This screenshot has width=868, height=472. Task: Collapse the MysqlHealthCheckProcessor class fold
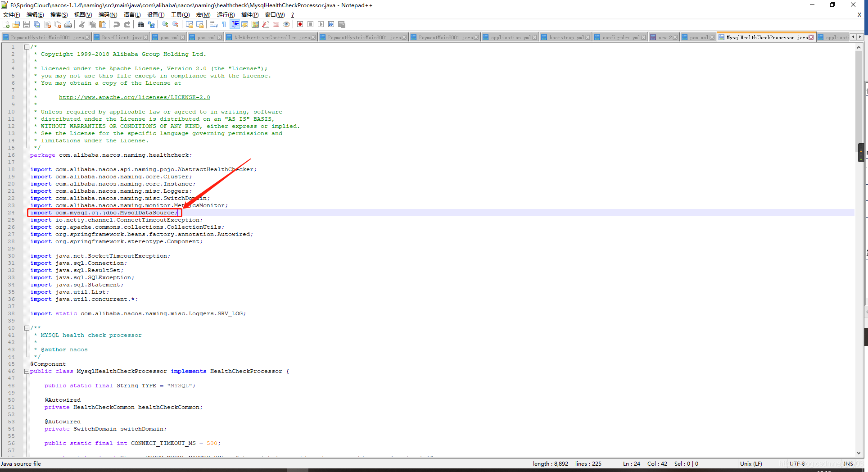[27, 371]
